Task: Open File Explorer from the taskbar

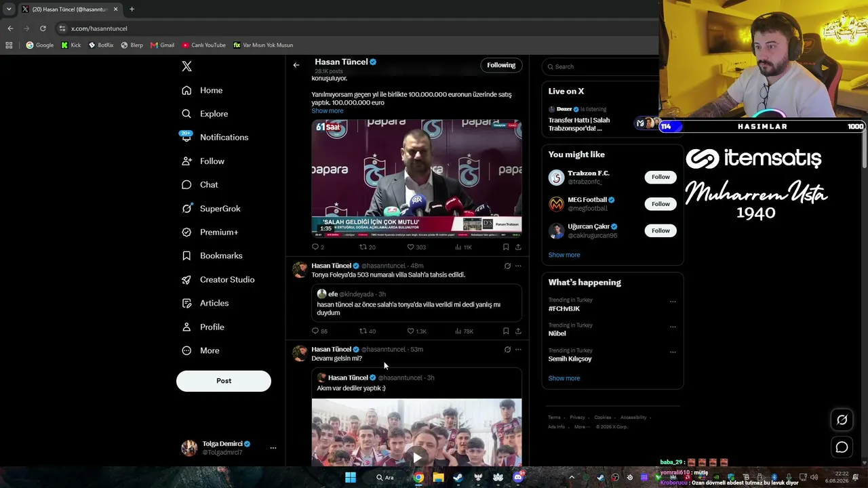Action: tap(439, 478)
